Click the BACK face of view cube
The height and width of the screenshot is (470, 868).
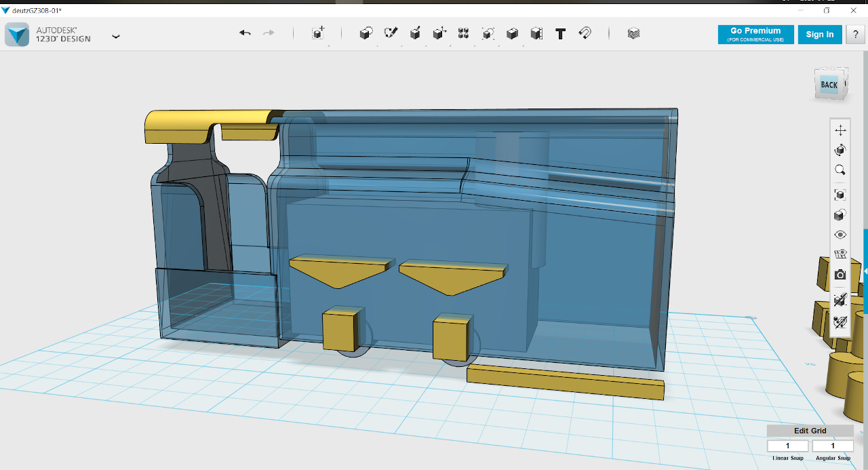click(x=829, y=85)
